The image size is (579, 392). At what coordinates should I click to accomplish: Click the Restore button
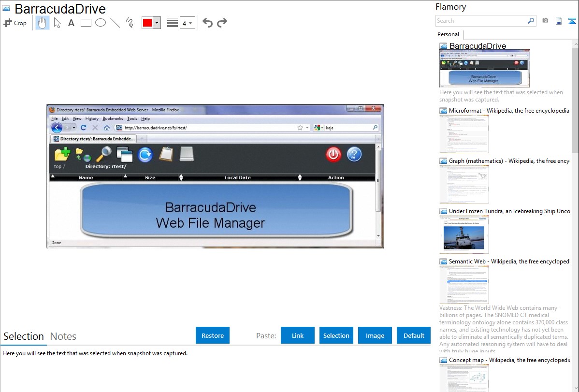(x=213, y=335)
